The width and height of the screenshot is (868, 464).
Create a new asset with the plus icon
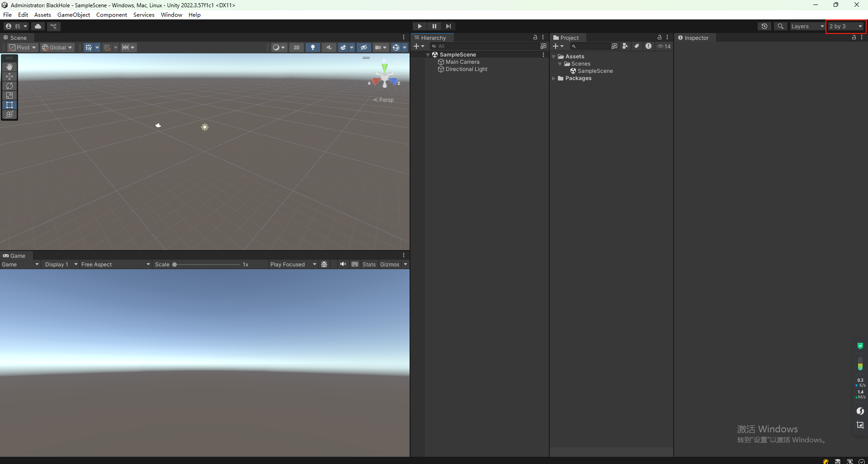coord(557,46)
